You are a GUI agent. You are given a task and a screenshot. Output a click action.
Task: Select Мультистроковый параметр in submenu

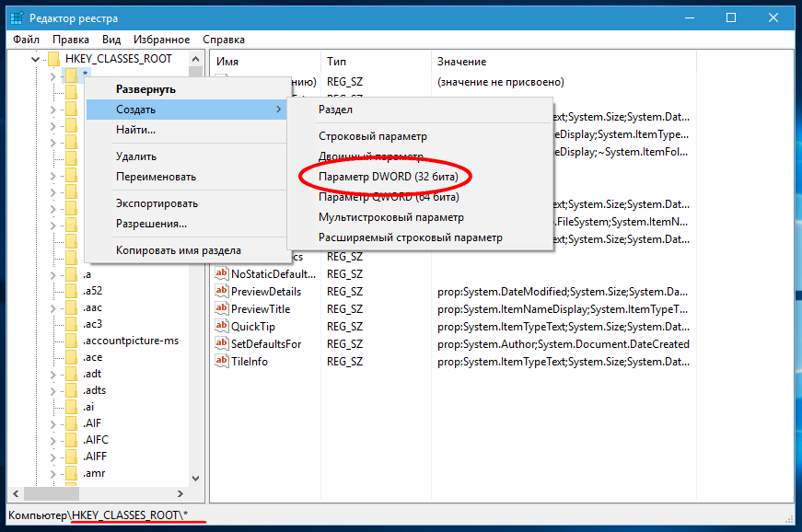[x=419, y=217]
